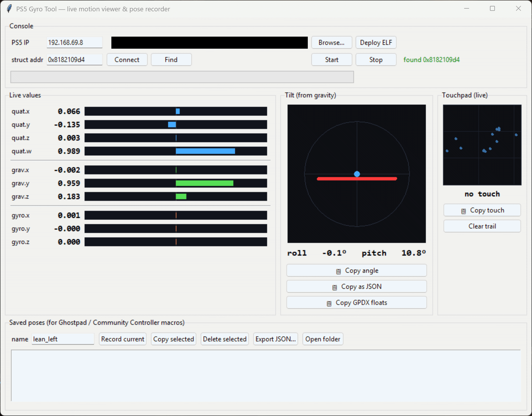This screenshot has width=532, height=416.
Task: Click the quat.w value 0.989
Action: [x=69, y=151]
